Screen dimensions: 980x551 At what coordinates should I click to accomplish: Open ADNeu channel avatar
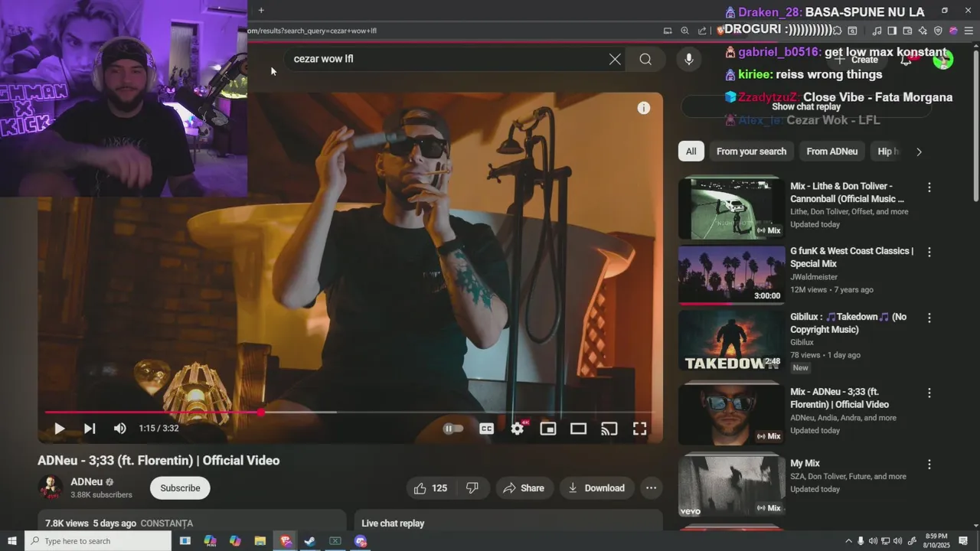click(x=51, y=487)
